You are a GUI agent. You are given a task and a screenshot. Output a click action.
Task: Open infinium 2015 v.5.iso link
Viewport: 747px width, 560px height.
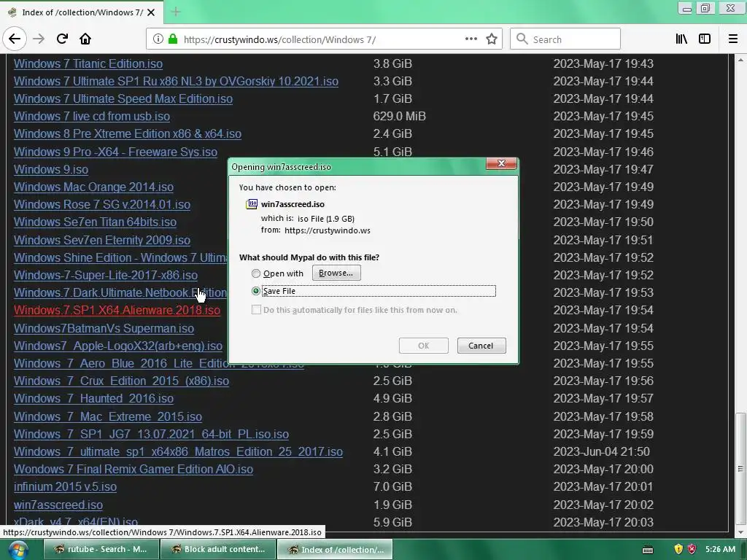(65, 487)
